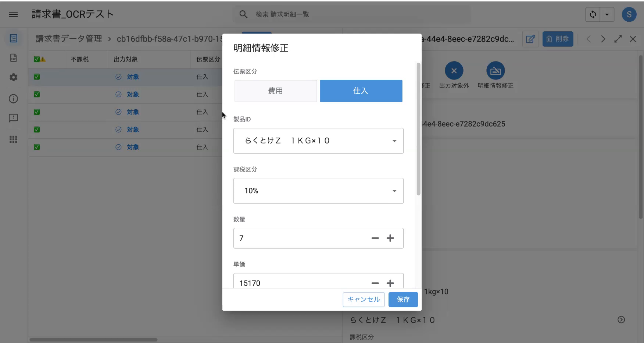Open the info circle sidebar icon
The height and width of the screenshot is (343, 644).
click(14, 99)
